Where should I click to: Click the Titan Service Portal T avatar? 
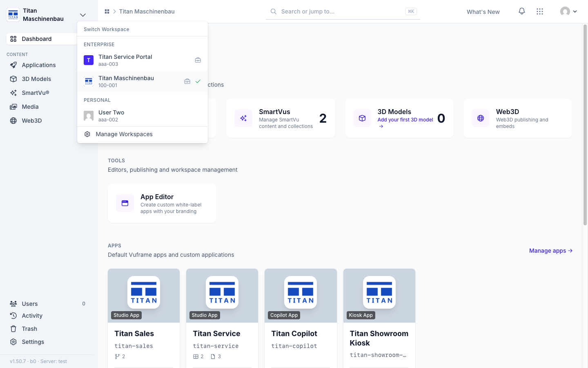coord(89,60)
